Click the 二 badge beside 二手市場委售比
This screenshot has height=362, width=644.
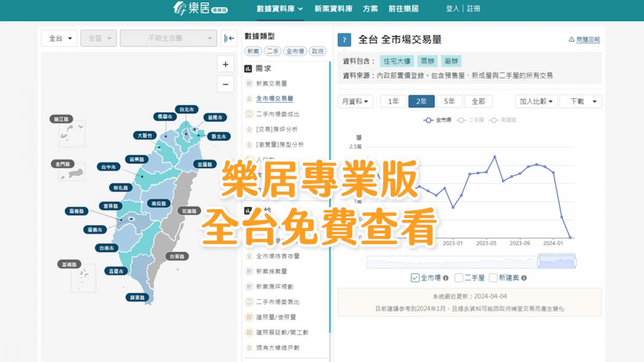(249, 302)
